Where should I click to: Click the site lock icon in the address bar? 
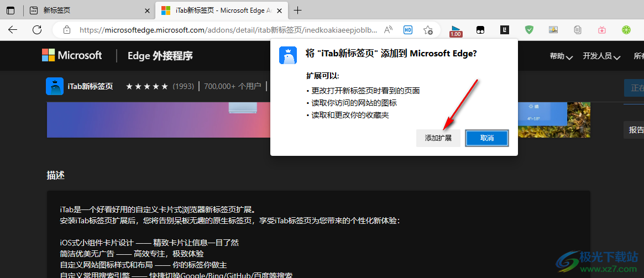(x=66, y=29)
